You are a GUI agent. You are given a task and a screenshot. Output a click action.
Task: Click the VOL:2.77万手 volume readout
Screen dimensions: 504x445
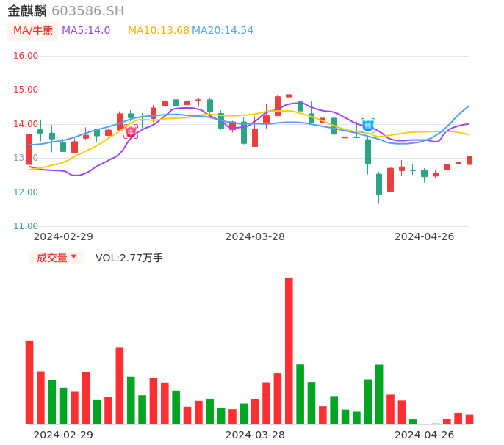point(129,258)
